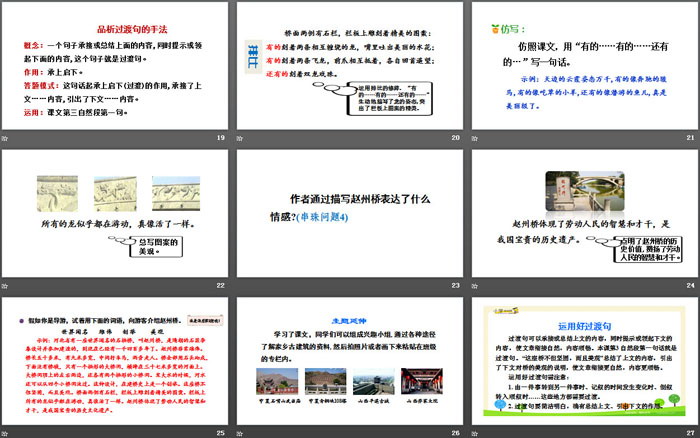Click slide number 21 label
700x438 pixels.
point(691,138)
